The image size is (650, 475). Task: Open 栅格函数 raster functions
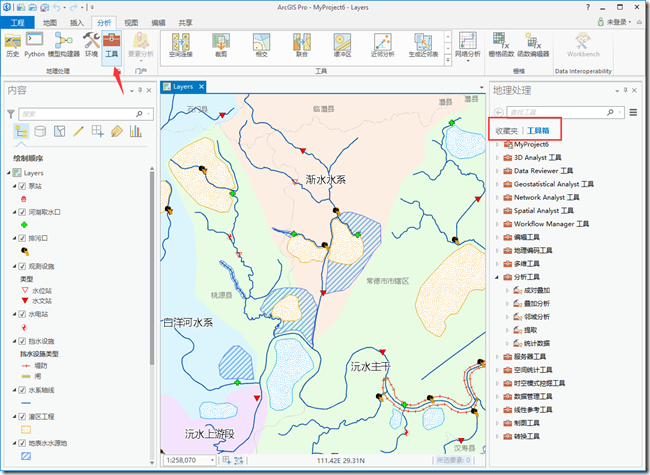[501, 45]
